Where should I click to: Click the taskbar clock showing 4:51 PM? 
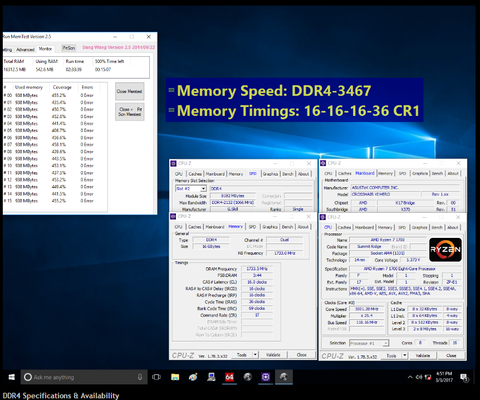click(x=444, y=377)
